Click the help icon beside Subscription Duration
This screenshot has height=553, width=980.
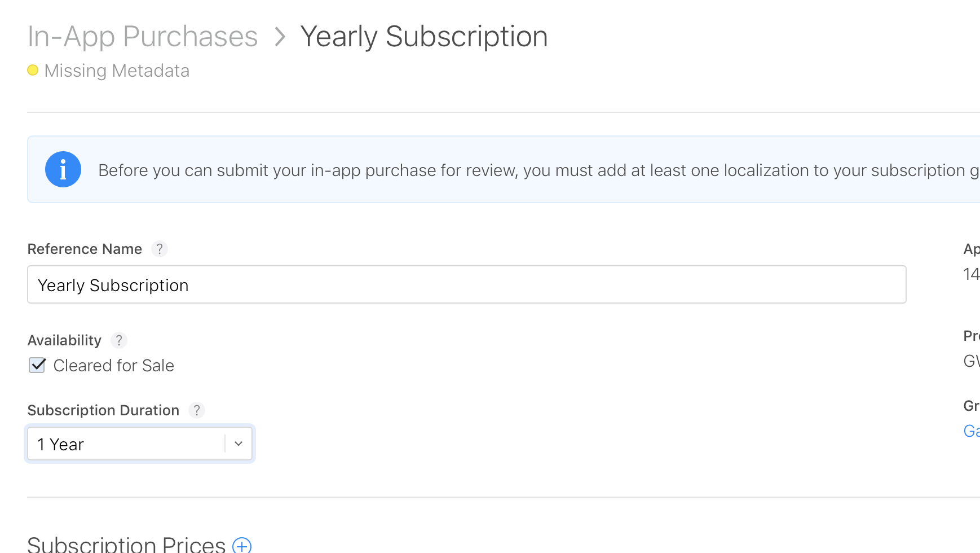197,410
